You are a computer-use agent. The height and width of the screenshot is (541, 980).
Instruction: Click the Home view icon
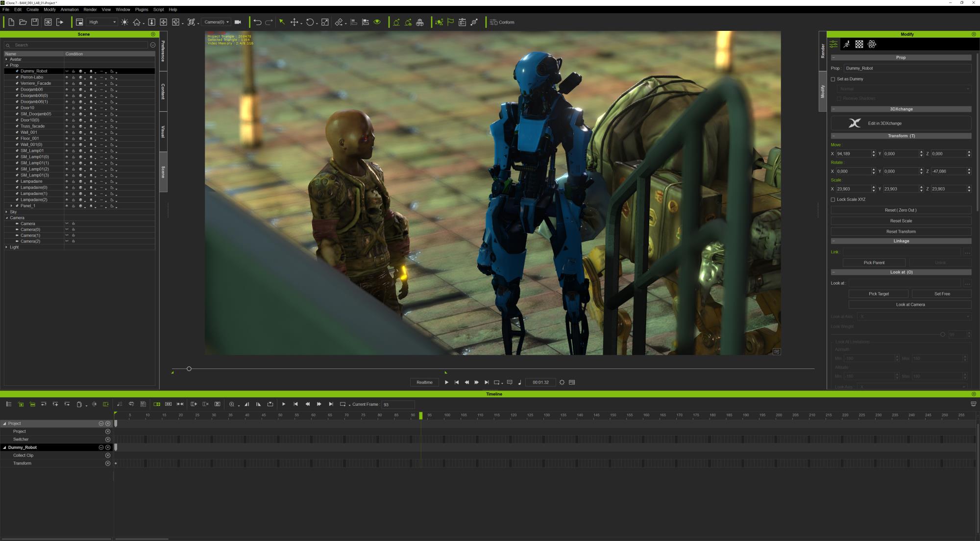(137, 22)
